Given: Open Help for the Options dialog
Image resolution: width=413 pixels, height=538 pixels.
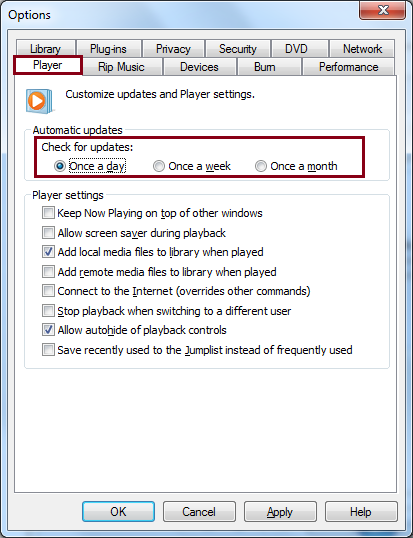Looking at the screenshot, I should click(361, 512).
